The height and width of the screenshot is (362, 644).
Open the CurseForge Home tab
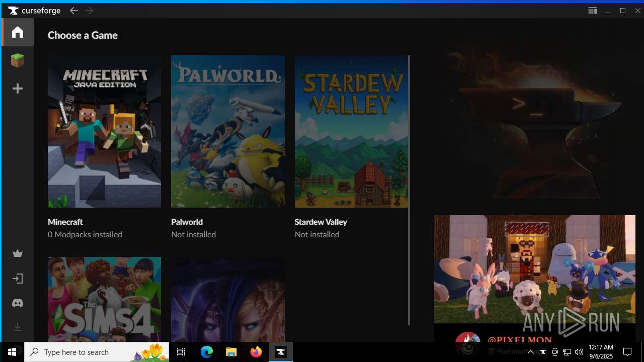coord(18,32)
